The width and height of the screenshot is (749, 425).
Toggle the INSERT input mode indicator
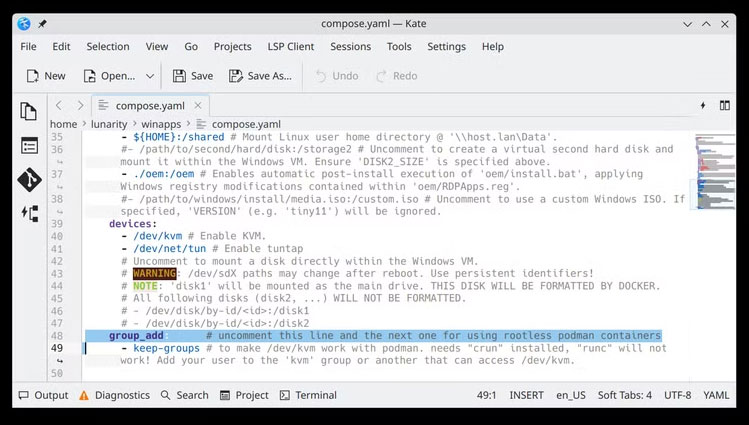click(526, 395)
